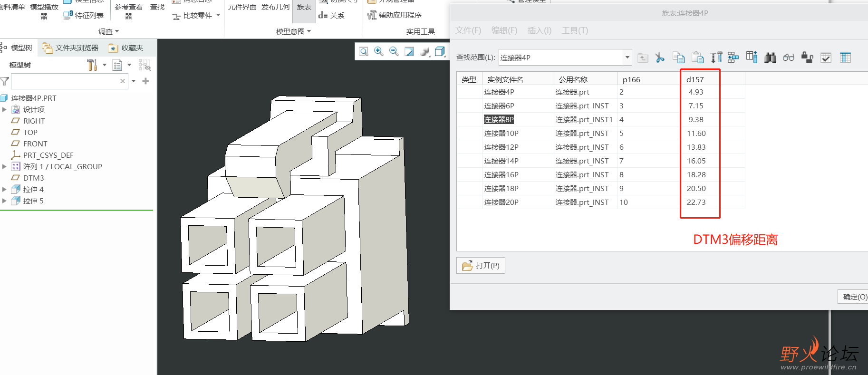Click the lock/unlock instance padlock icon
Viewport: 868px width, 375px height.
(807, 58)
